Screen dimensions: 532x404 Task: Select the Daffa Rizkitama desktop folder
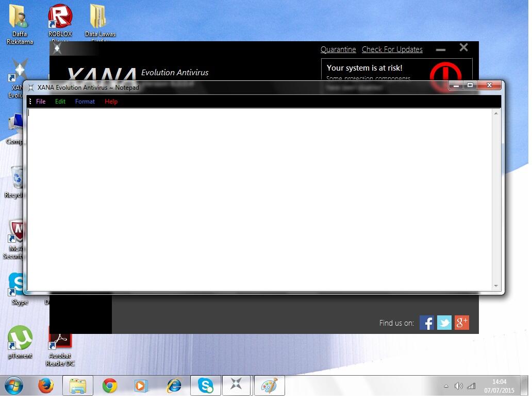coord(20,24)
